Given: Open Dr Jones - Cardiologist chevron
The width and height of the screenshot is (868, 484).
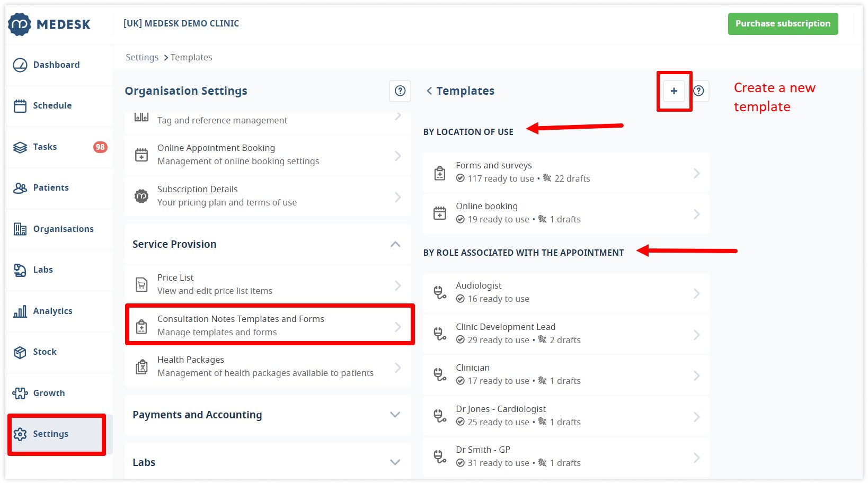Looking at the screenshot, I should coord(697,417).
